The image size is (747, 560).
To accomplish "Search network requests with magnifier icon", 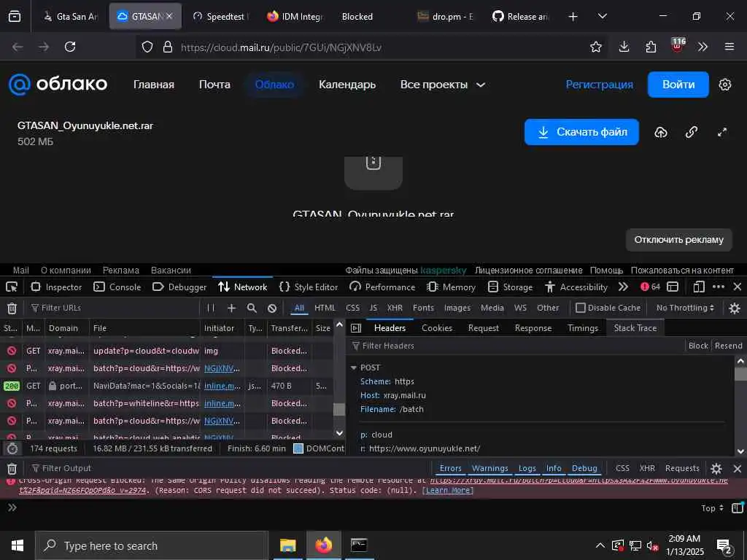I will tap(252, 308).
